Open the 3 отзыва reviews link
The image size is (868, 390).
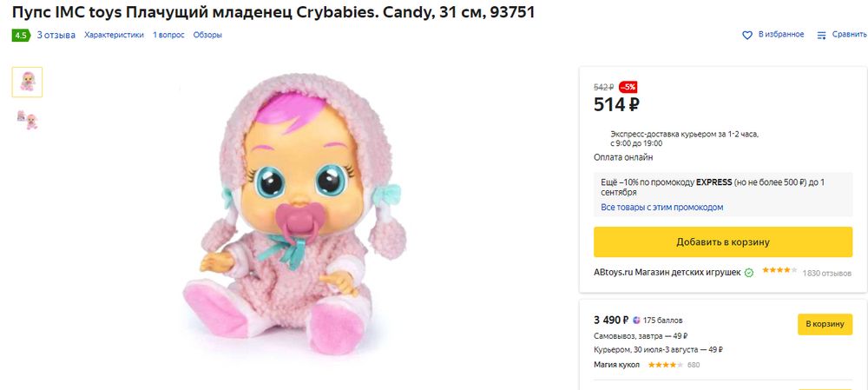[x=56, y=35]
